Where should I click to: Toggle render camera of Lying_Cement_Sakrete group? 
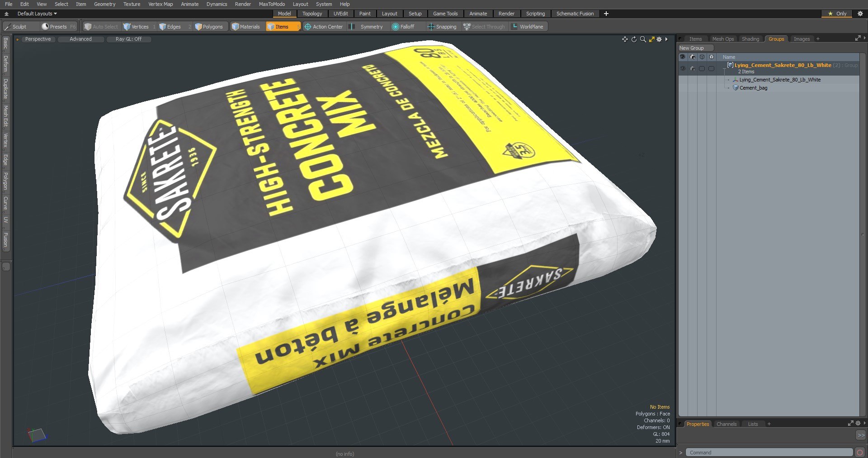pyautogui.click(x=692, y=68)
